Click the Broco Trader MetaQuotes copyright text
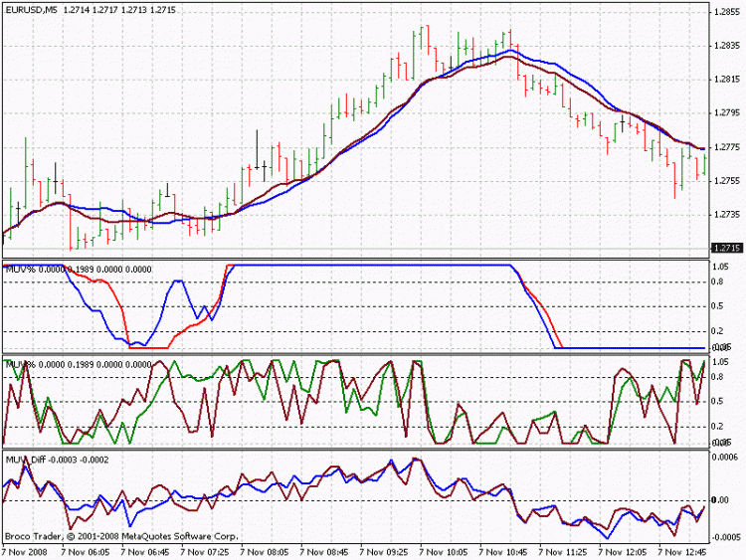Image resolution: width=746 pixels, height=560 pixels. click(x=121, y=537)
